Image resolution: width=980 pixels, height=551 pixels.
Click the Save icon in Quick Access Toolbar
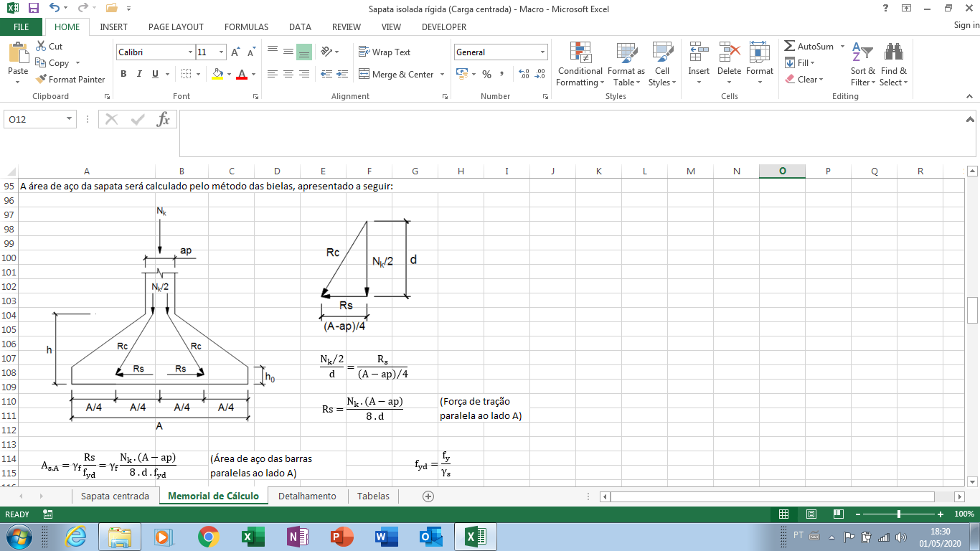click(x=33, y=9)
